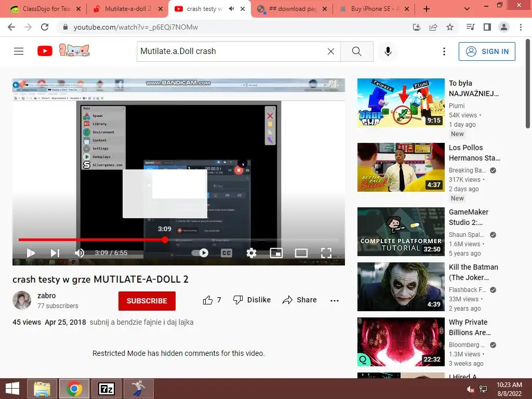Open the To była NAJWAŻNIEJ... video thumbnail

pos(401,103)
